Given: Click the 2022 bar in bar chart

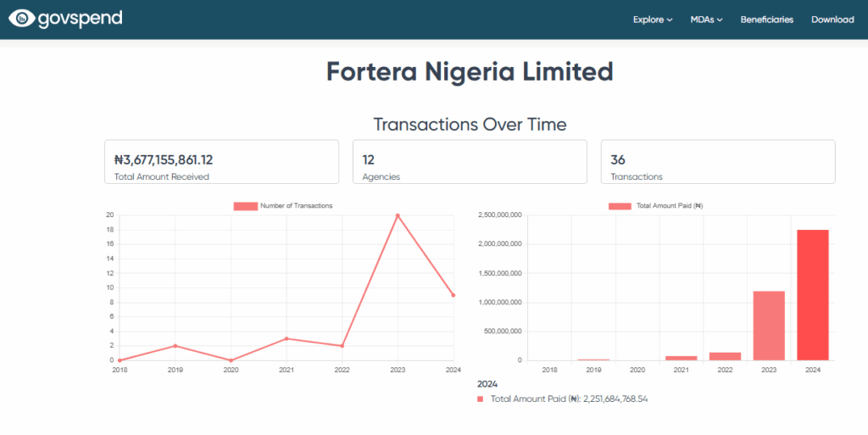Looking at the screenshot, I should 725,356.
